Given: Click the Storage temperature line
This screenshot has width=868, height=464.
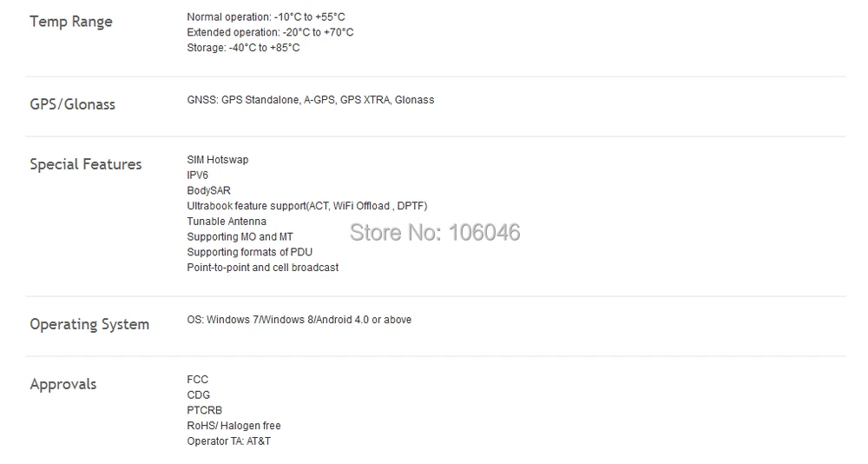Looking at the screenshot, I should pos(244,49).
